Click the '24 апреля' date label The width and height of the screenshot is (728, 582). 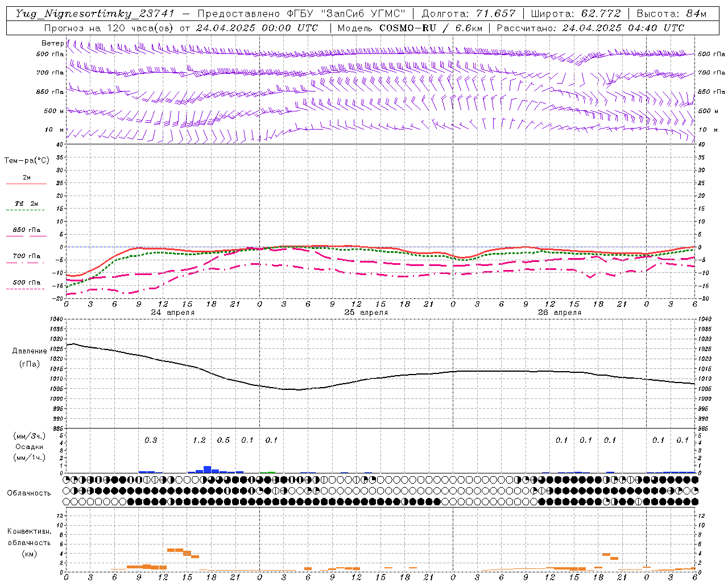pos(172,313)
